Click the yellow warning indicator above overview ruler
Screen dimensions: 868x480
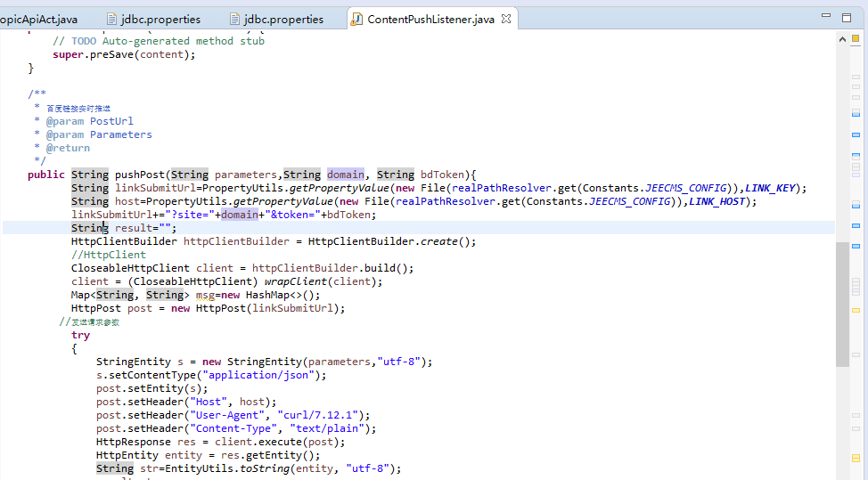click(856, 38)
